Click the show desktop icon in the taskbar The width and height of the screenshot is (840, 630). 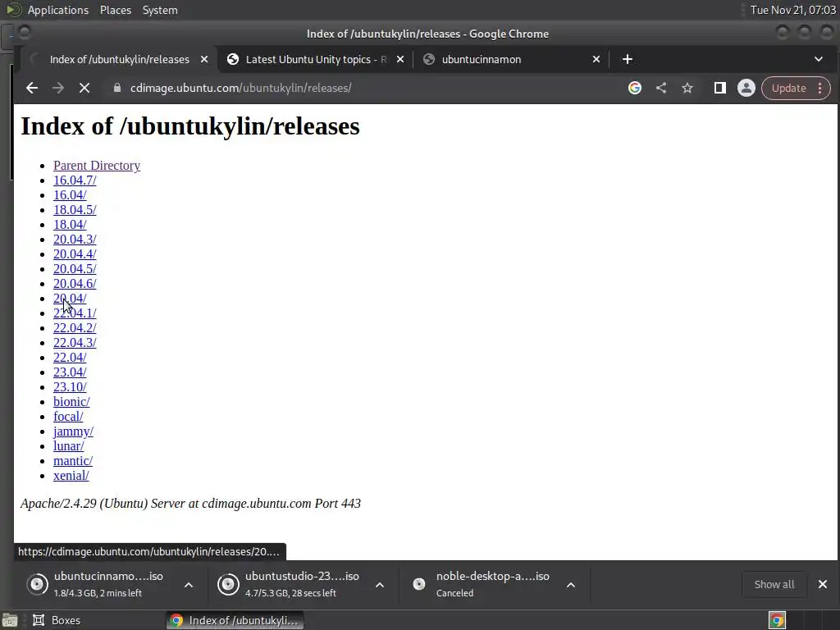[x=10, y=620]
